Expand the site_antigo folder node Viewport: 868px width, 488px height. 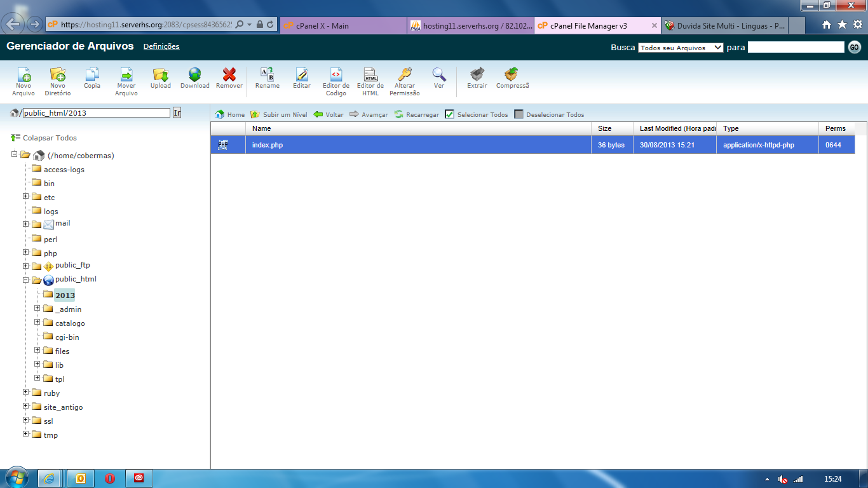click(26, 406)
